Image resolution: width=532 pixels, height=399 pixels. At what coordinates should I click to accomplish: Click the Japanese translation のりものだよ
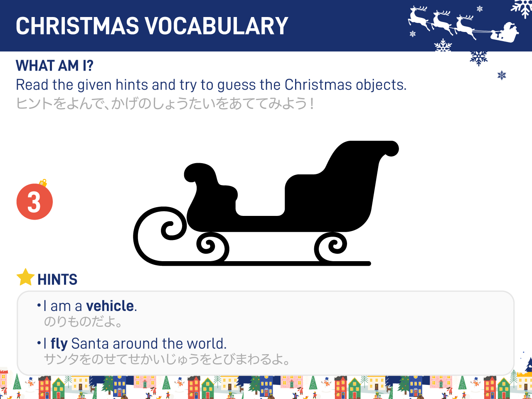[83, 322]
